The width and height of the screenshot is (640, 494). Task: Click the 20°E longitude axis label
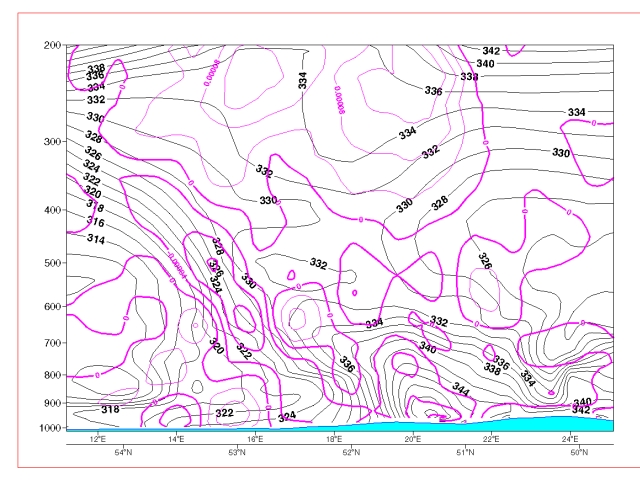412,440
